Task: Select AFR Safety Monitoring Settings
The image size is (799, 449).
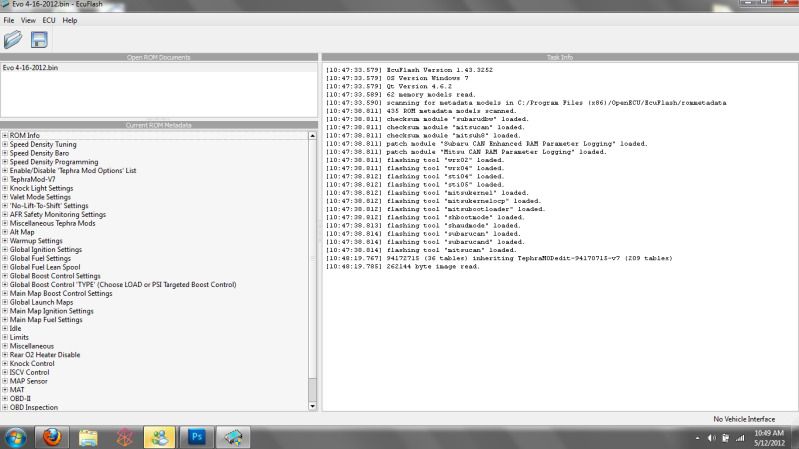Action: pos(58,215)
